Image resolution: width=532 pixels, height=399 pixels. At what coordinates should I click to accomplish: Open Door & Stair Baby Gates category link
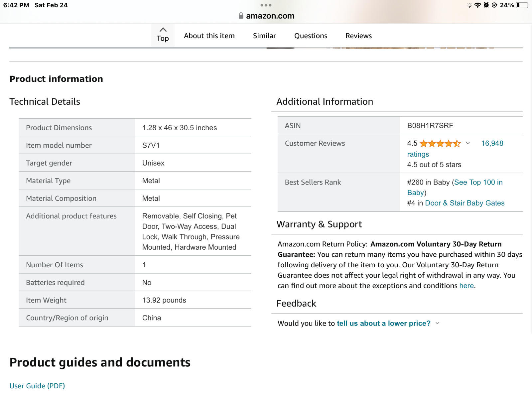(x=465, y=203)
